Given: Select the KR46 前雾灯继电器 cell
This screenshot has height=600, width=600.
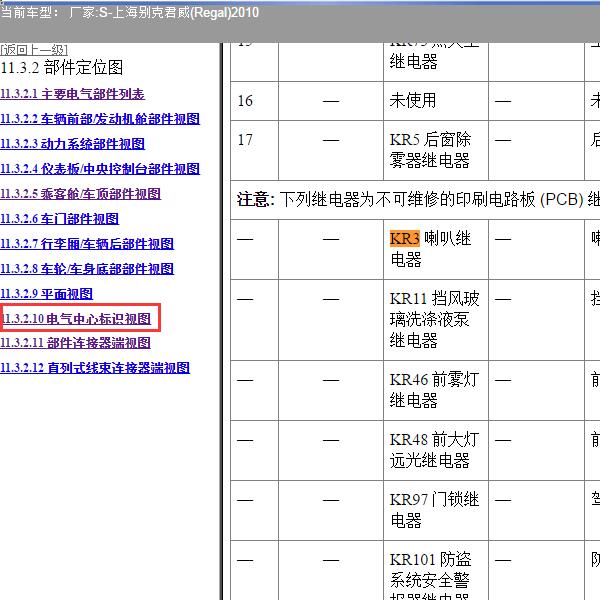Looking at the screenshot, I should (x=436, y=390).
